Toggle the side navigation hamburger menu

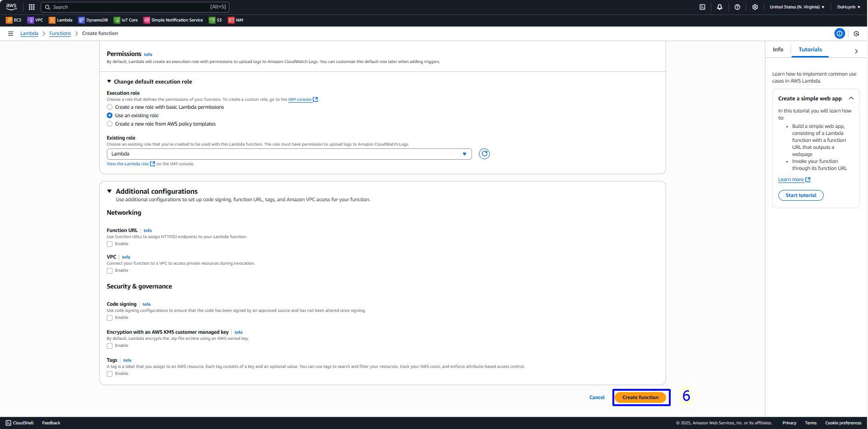coord(10,34)
